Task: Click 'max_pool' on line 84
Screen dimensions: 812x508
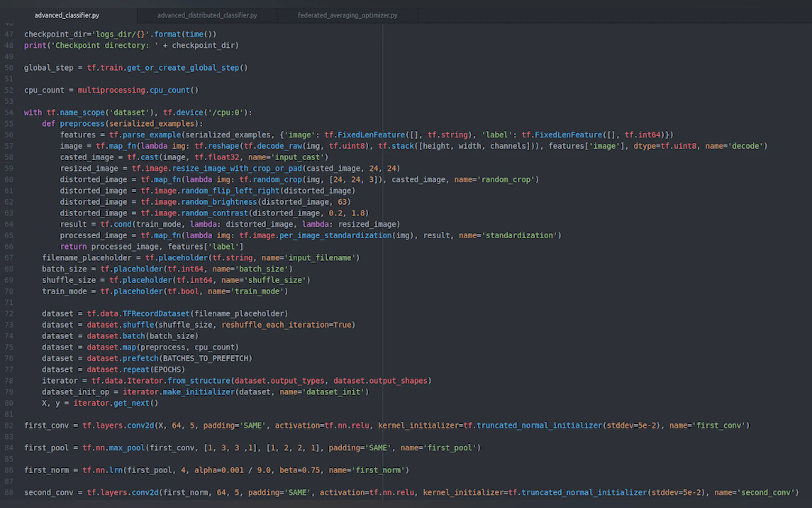Action: click(127, 448)
